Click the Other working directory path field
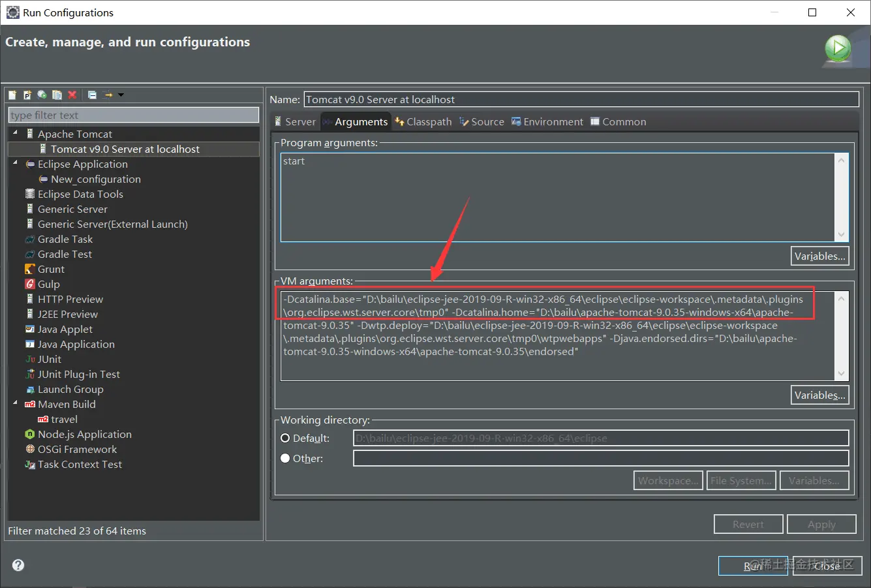 pyautogui.click(x=601, y=458)
